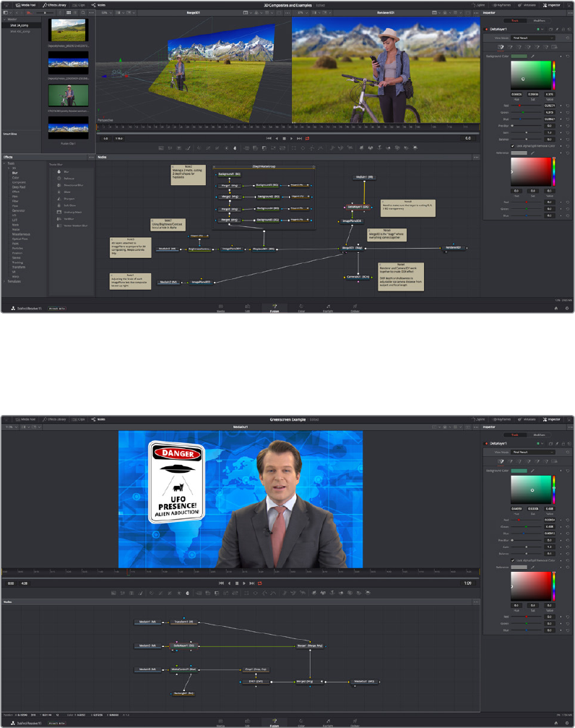
Task: Click the Blur droplet icon in upper toolbar
Action: [x=235, y=148]
